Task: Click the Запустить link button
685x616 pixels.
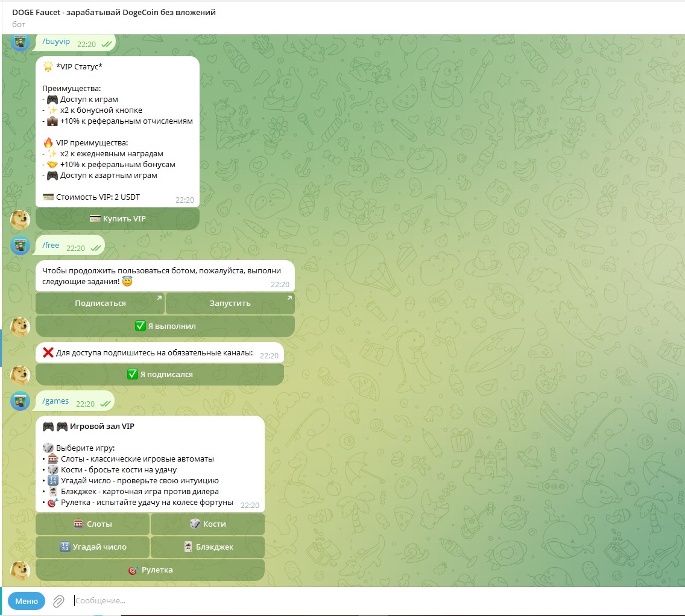Action: tap(230, 303)
